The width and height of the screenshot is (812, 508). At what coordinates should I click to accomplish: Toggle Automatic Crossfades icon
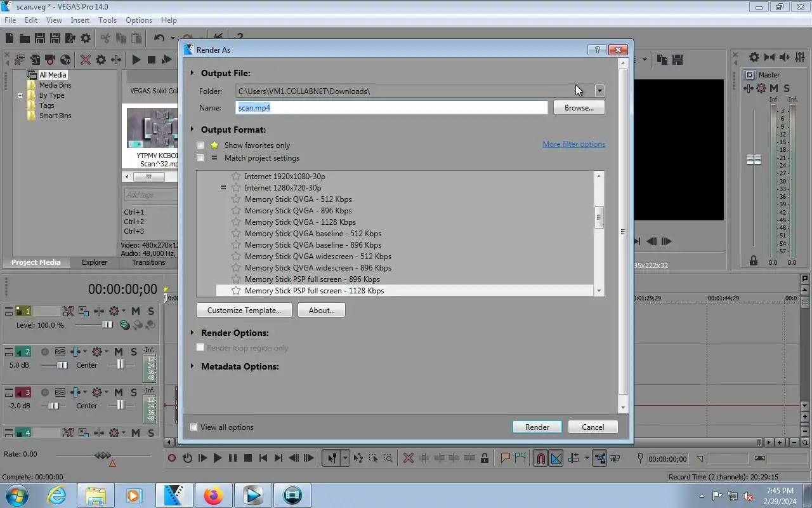[x=556, y=458]
